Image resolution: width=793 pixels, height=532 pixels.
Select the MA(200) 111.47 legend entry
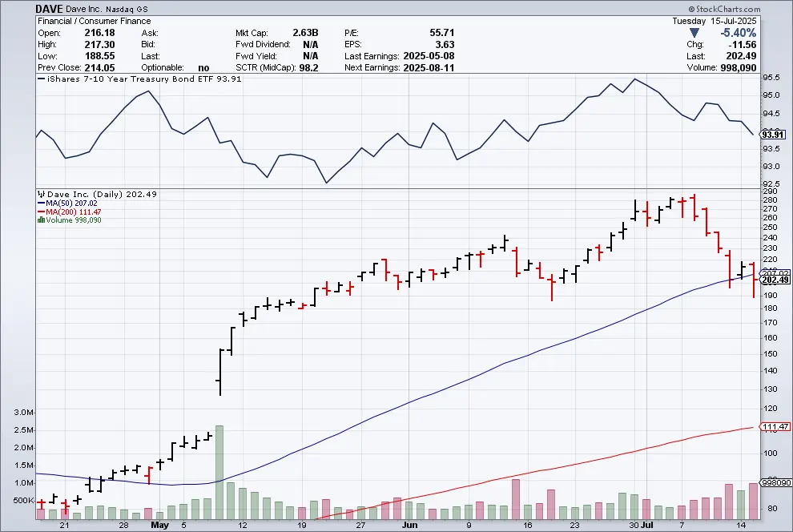69,212
